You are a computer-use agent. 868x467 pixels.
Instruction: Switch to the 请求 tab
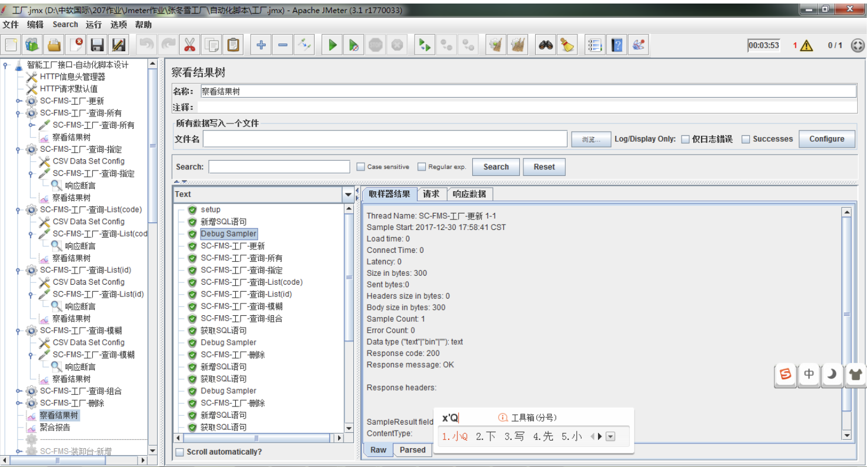(431, 194)
